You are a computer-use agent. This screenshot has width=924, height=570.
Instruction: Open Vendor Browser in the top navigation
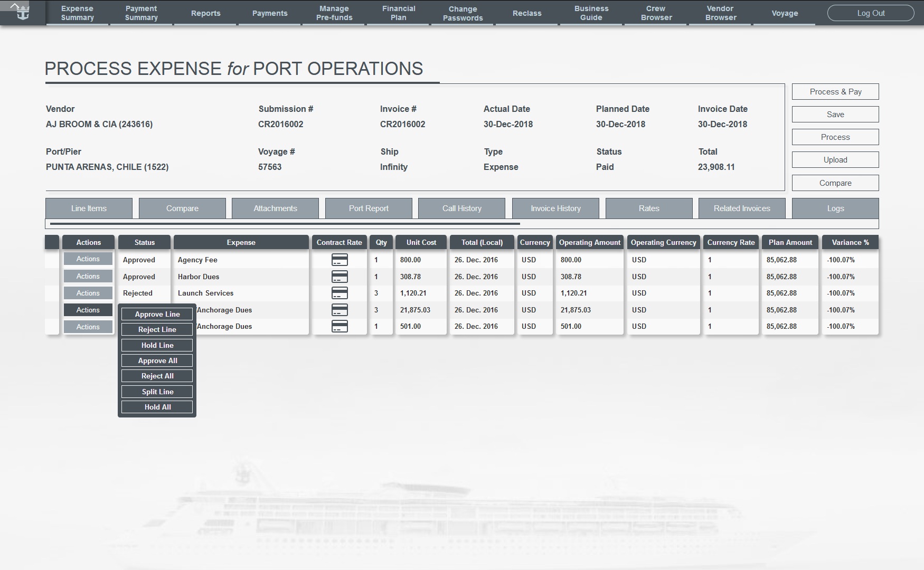click(x=721, y=13)
